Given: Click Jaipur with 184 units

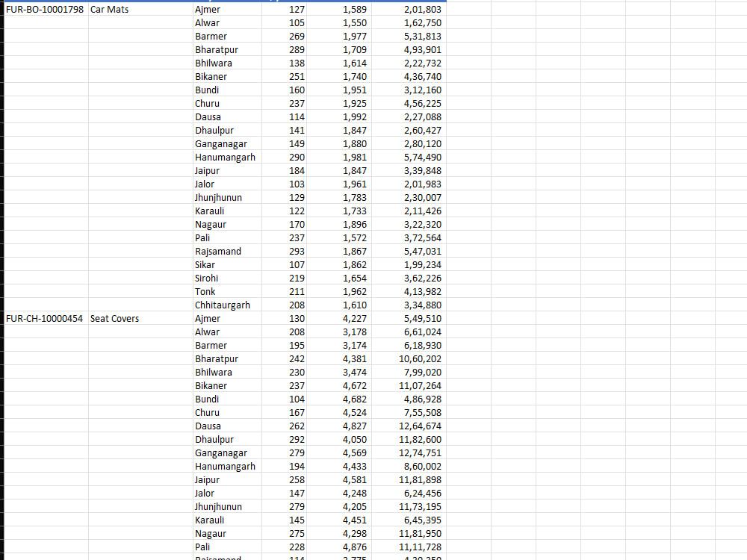Looking at the screenshot, I should (227, 170).
